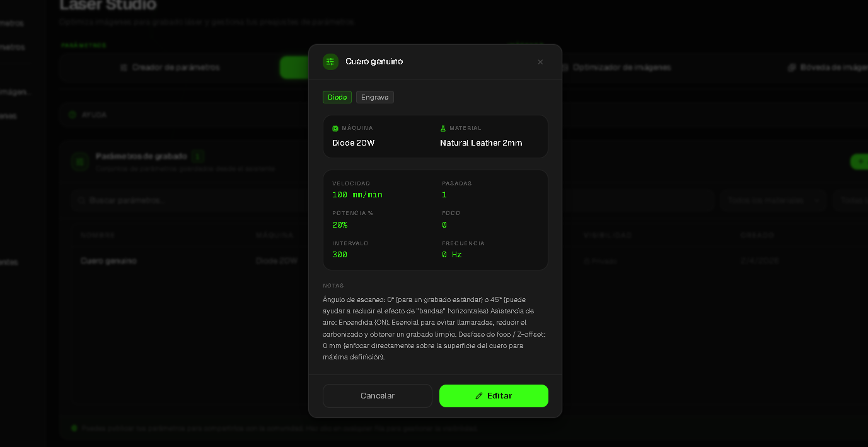The image size is (868, 447).
Task: Select the green Diode tag
Action: (x=337, y=97)
